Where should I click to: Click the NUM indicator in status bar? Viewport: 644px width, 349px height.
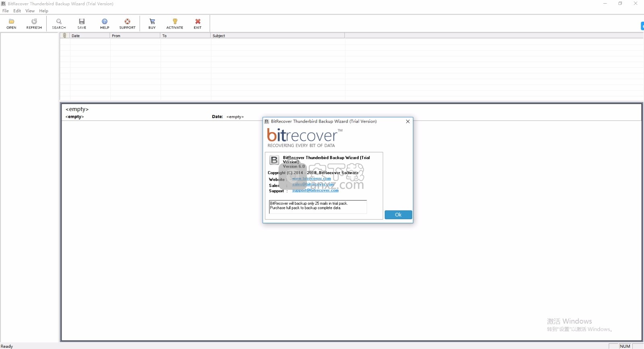(625, 346)
